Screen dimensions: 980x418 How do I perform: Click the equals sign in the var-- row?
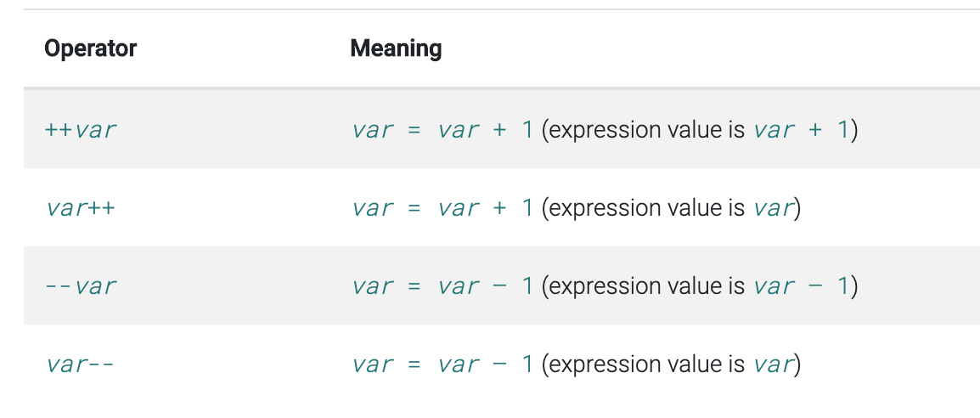click(x=414, y=364)
